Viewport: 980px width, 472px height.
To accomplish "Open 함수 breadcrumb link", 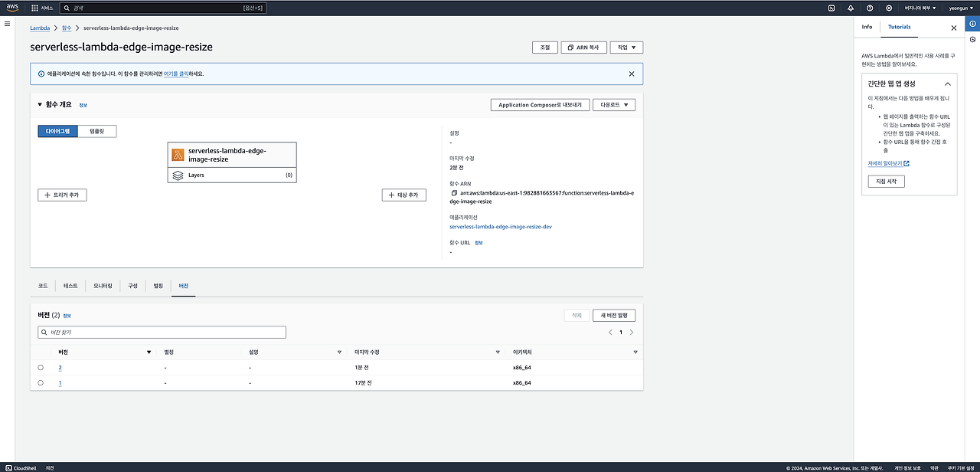I will (x=67, y=28).
